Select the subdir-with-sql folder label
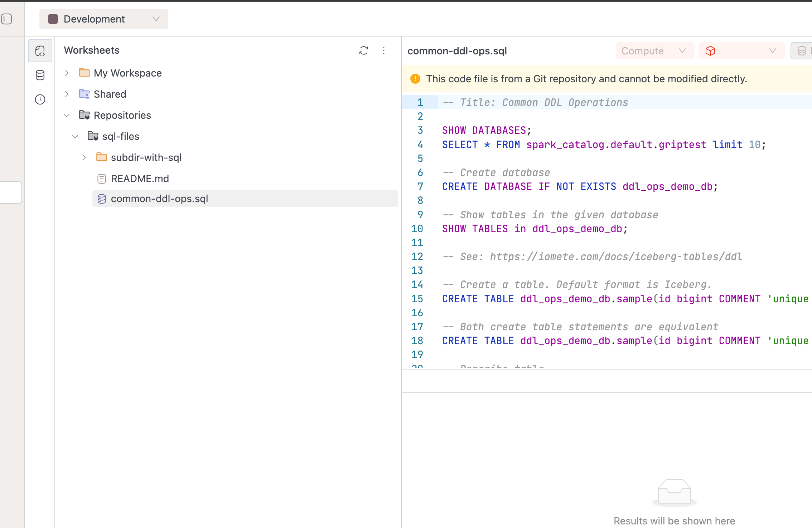This screenshot has height=528, width=812. click(146, 157)
